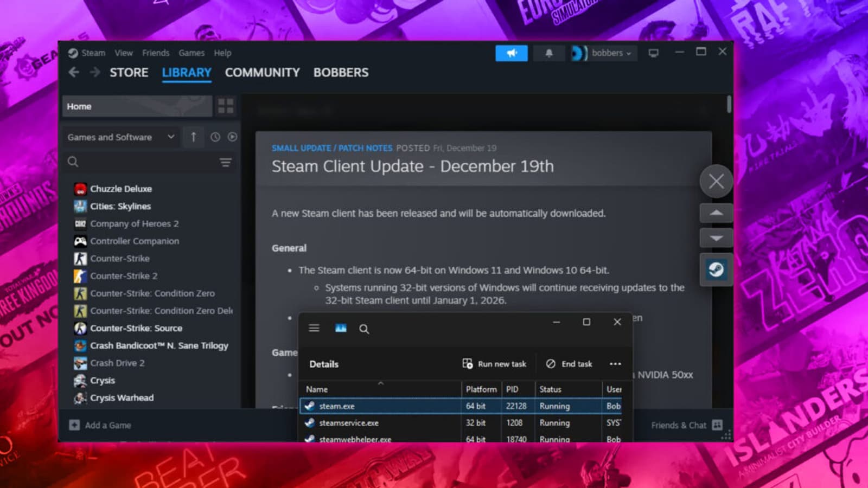The height and width of the screenshot is (488, 868).
Task: Open Task Manager hamburger navigation menu
Action: 314,328
